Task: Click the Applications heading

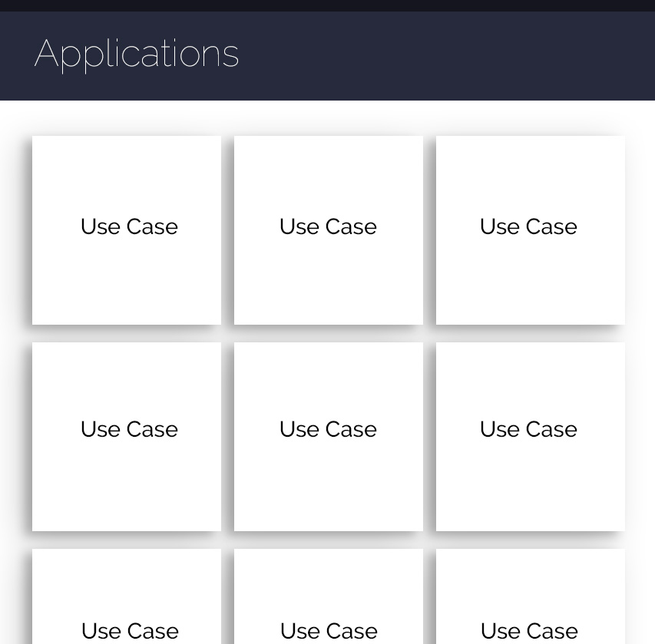Action: (137, 54)
